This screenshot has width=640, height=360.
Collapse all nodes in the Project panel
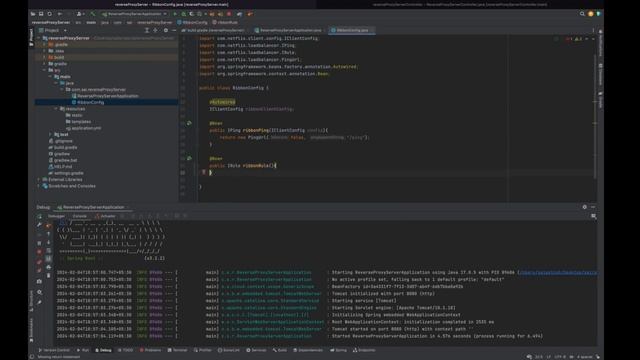156,30
